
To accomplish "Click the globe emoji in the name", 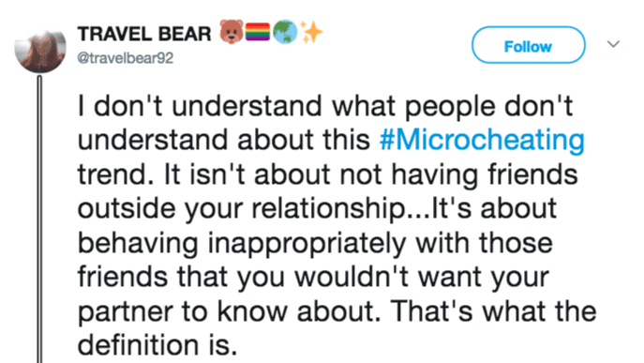I will 285,32.
